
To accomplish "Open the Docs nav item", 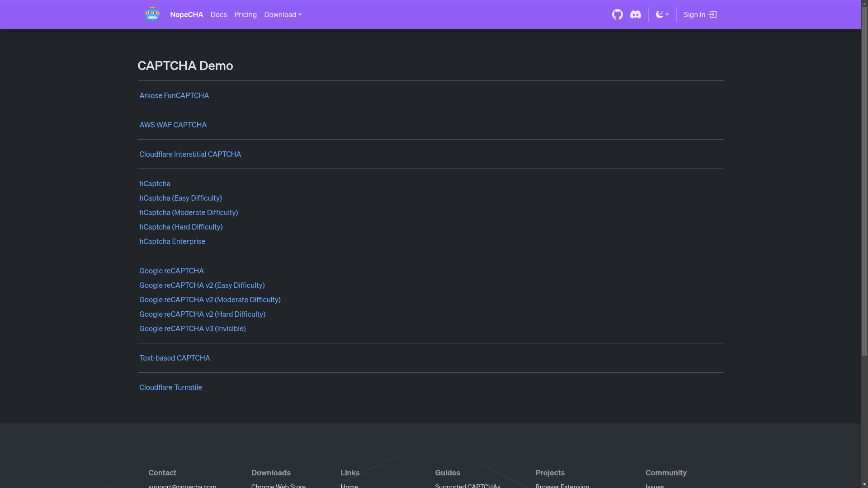I will (x=219, y=14).
